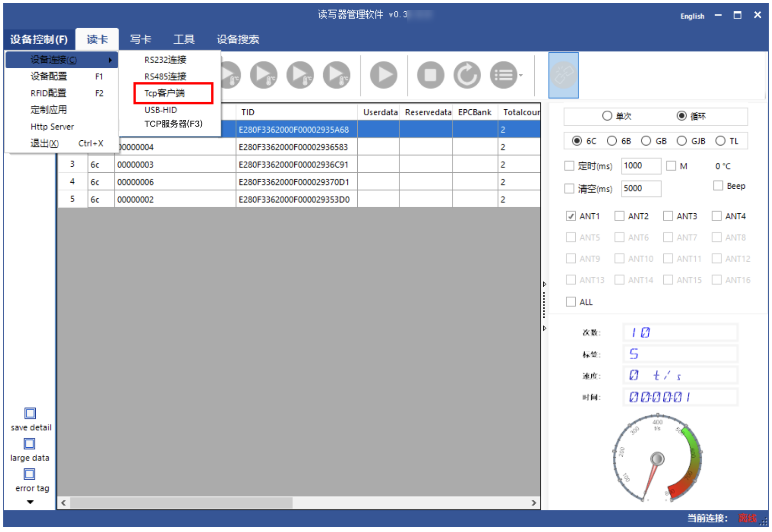Enable the ANT2 antenna checkbox
Image resolution: width=772 pixels, height=532 pixels.
point(619,216)
